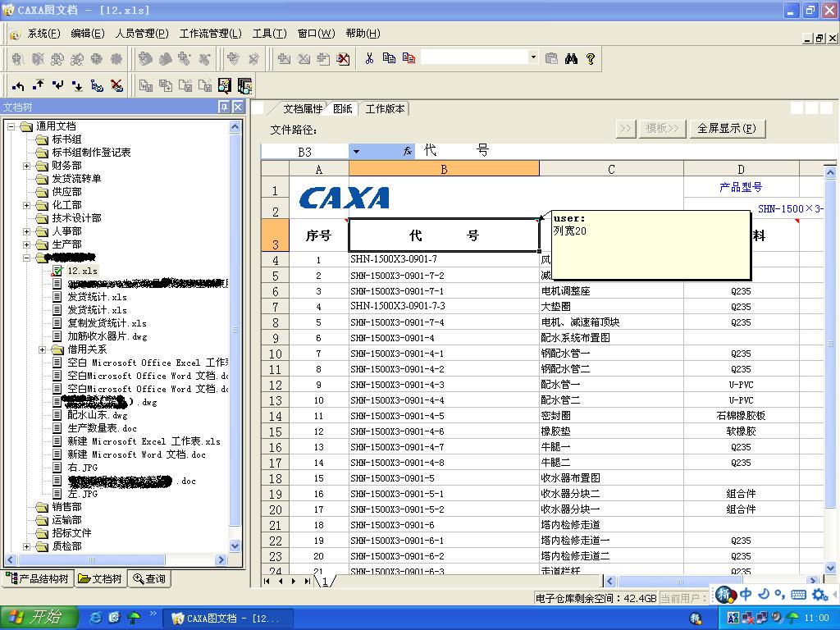Switch to the 产品结构树 bottom tab
Viewport: 840px width, 630px height.
tap(39, 578)
